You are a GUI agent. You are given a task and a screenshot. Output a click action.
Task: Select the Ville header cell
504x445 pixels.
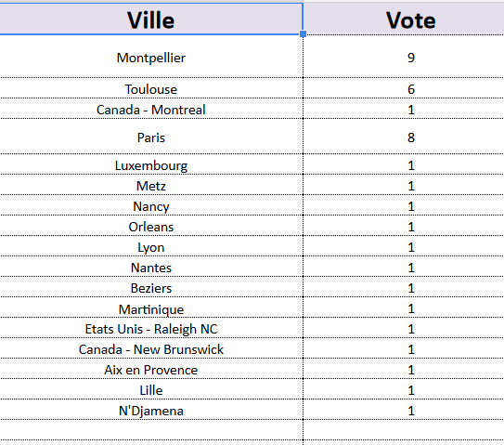151,19
